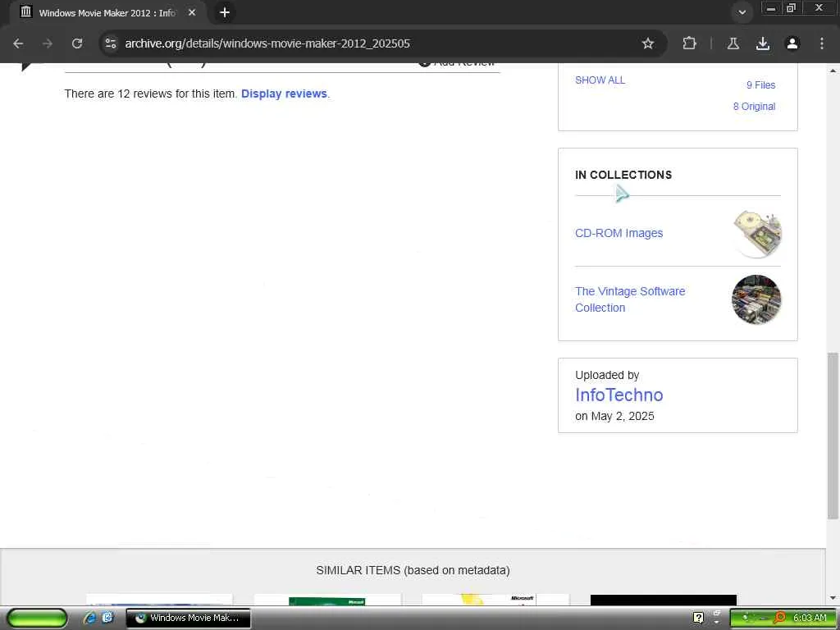Bookmark this page with the star

coord(648,43)
